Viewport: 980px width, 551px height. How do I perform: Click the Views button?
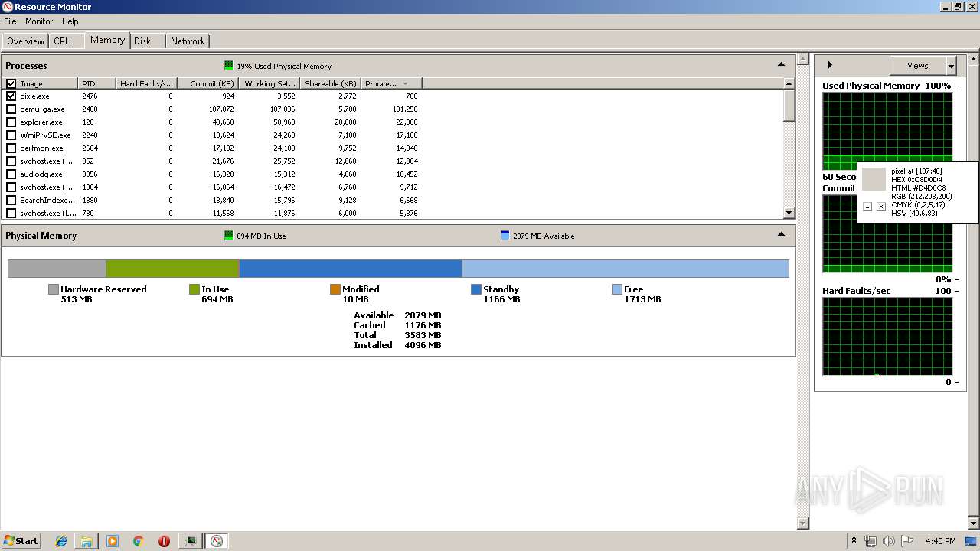917,66
